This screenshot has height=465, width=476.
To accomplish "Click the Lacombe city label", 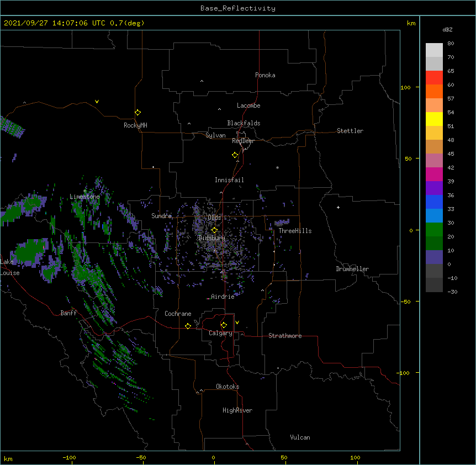I will [x=248, y=105].
